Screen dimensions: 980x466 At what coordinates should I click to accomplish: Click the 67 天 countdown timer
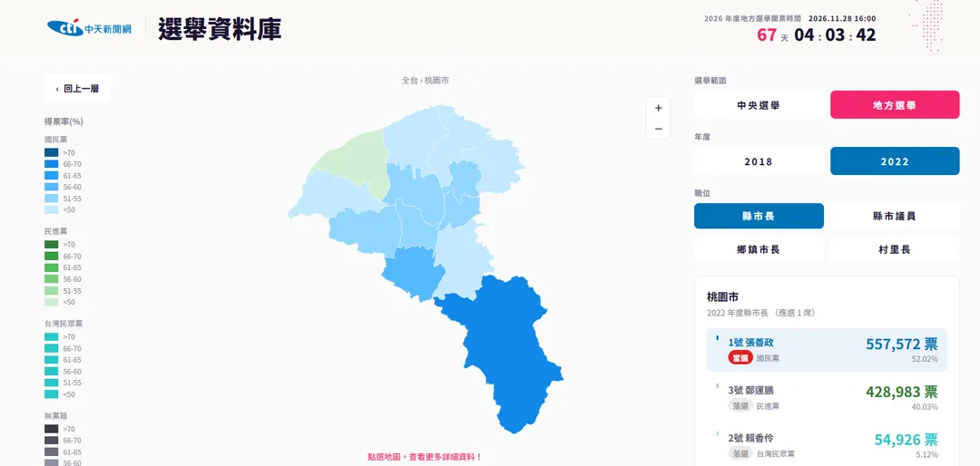coord(817,35)
